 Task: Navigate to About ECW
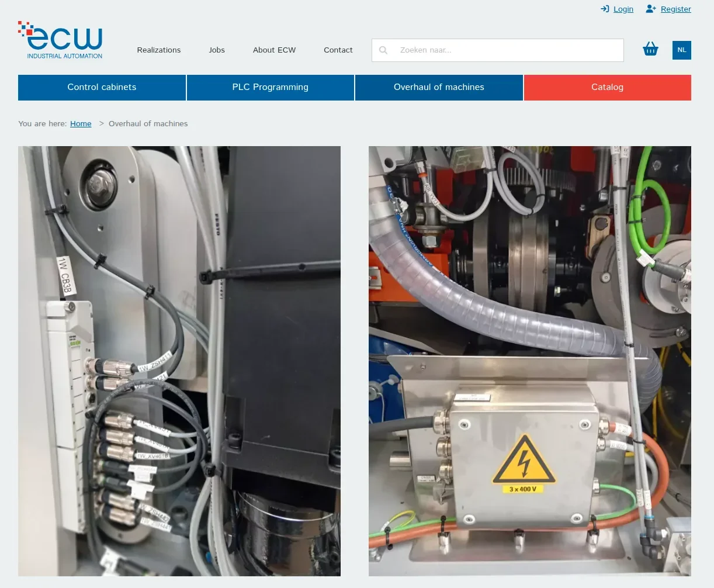pos(274,50)
